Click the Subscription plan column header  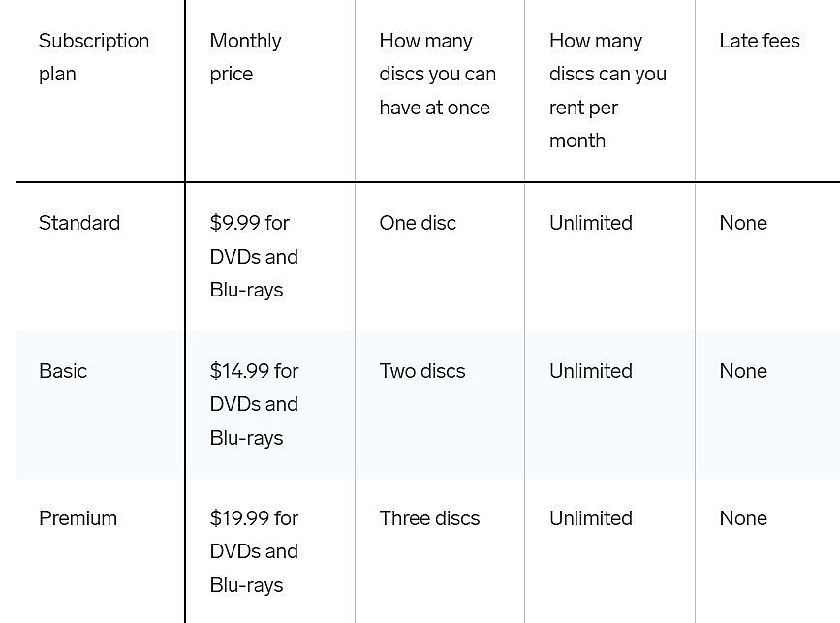click(94, 57)
